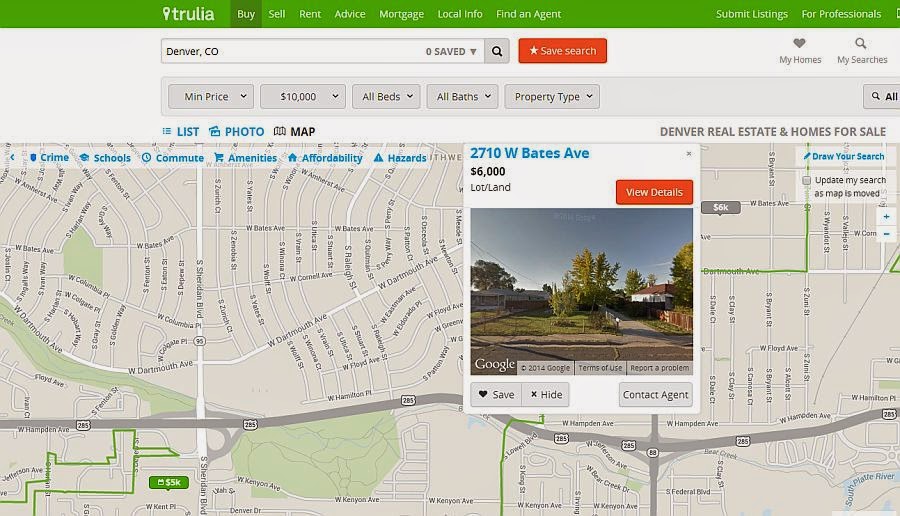Switch to LIST view
This screenshot has width=900, height=516.
click(x=181, y=131)
